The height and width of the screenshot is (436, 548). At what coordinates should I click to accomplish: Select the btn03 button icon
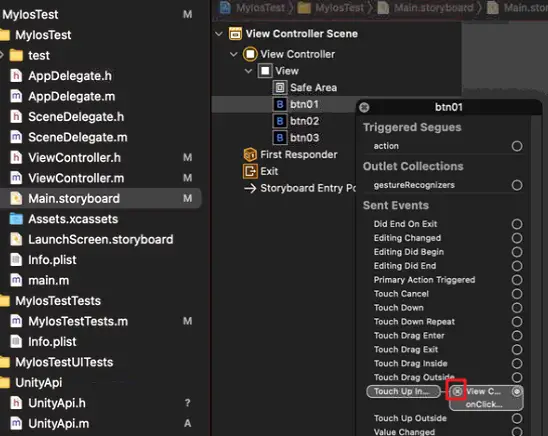click(x=280, y=138)
